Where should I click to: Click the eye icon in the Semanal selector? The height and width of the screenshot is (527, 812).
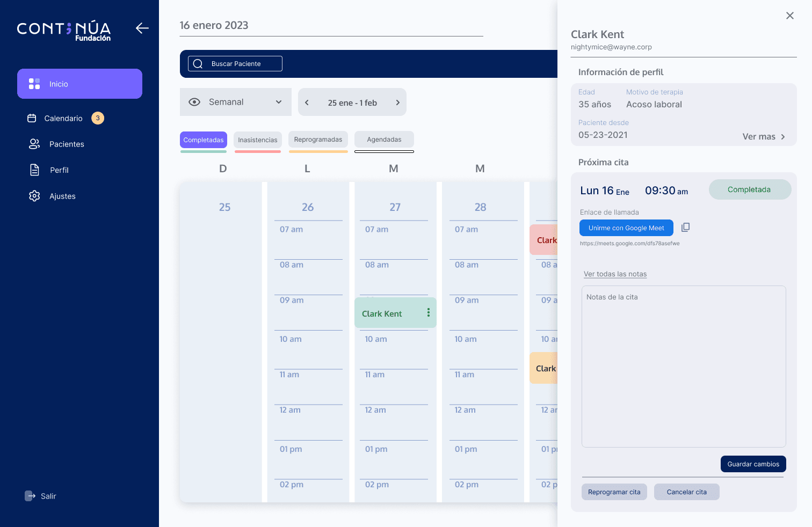click(194, 102)
